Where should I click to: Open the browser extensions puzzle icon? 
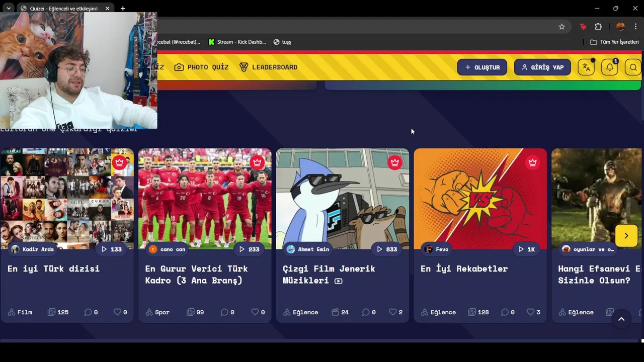tap(598, 27)
